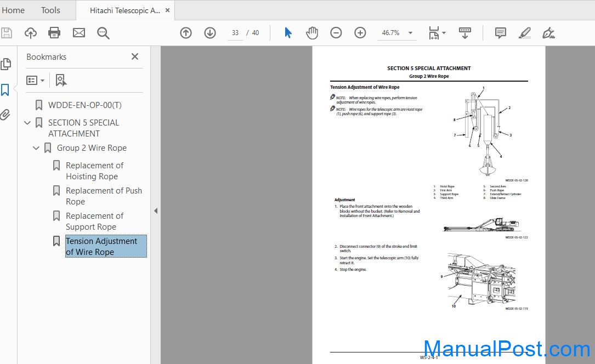Screen dimensions: 595x364
Task: Open WDDE-EN-OP-00(T) bookmark
Action: point(84,105)
